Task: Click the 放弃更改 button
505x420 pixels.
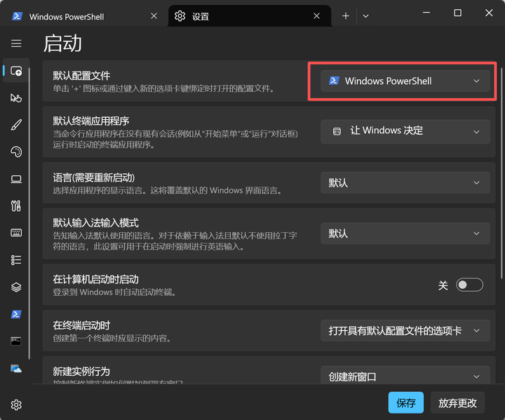Action: click(x=457, y=402)
